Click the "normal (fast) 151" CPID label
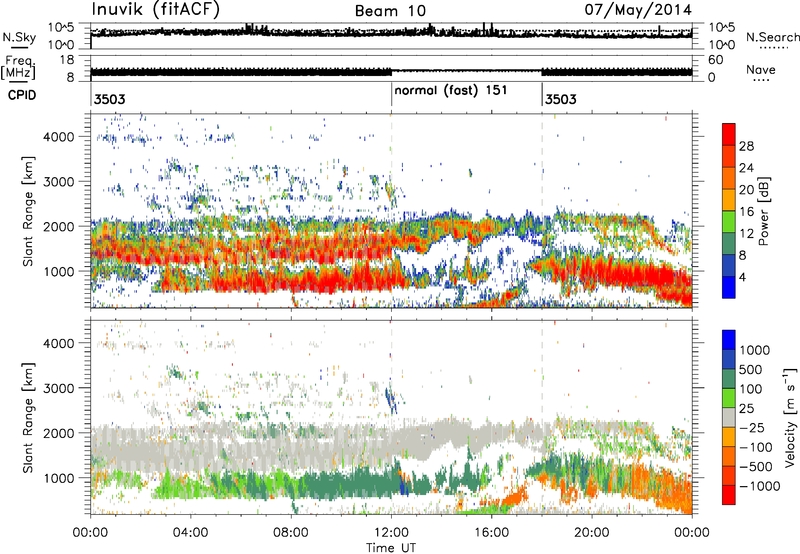The image size is (800, 554). click(x=451, y=90)
